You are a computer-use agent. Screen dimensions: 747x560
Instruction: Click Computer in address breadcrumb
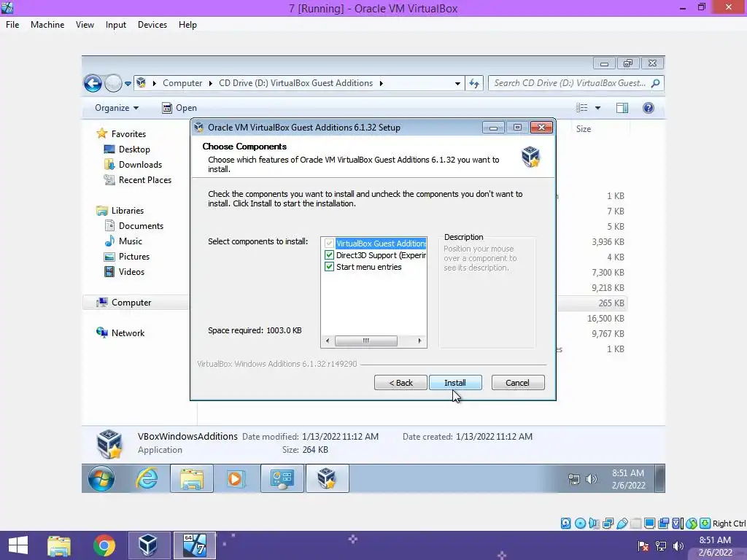(182, 83)
